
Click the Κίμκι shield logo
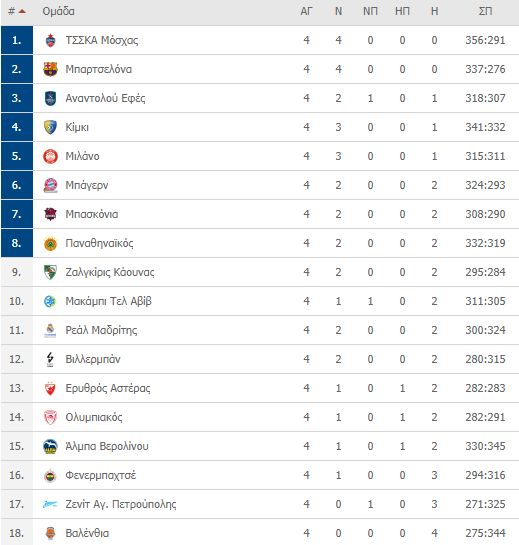click(x=50, y=127)
